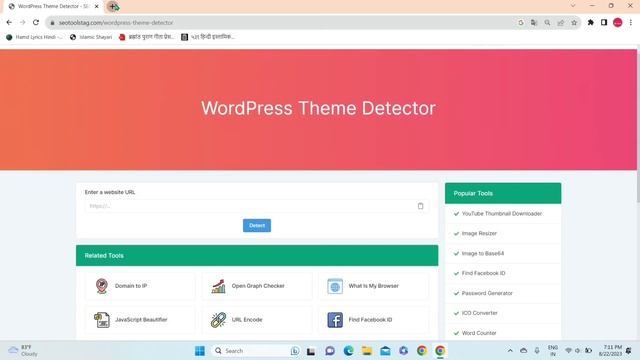Viewport: 640px width, 360px height.
Task: Open Find Facebook ID in Popular Tools
Action: point(483,273)
